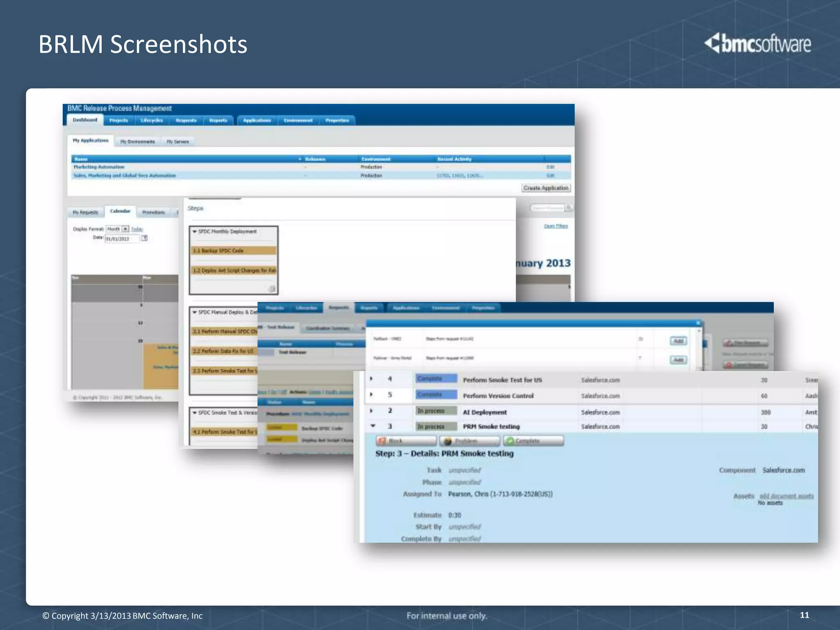Open the Reports tab in the Dashboard window
This screenshot has height=630, width=840.
(x=218, y=121)
